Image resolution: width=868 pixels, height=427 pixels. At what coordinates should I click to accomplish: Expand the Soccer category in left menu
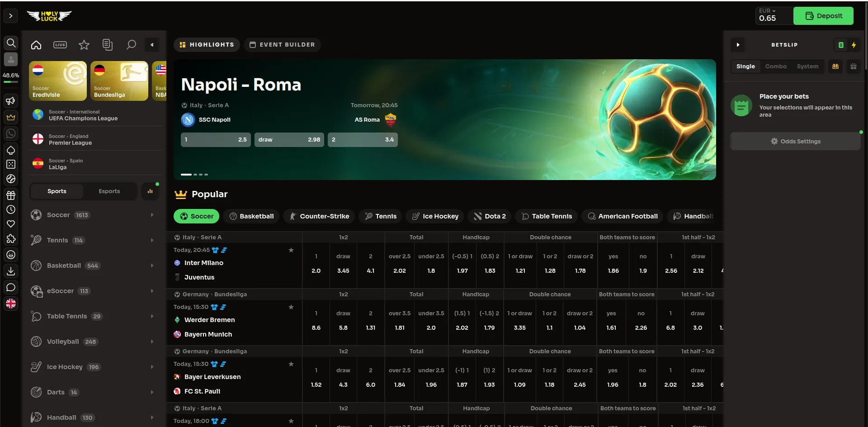pyautogui.click(x=152, y=215)
